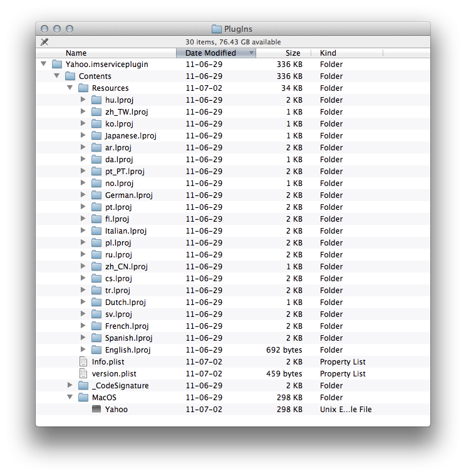The width and height of the screenshot is (466, 476).
Task: Click the zh_TW.lproj folder icon
Action: click(96, 111)
